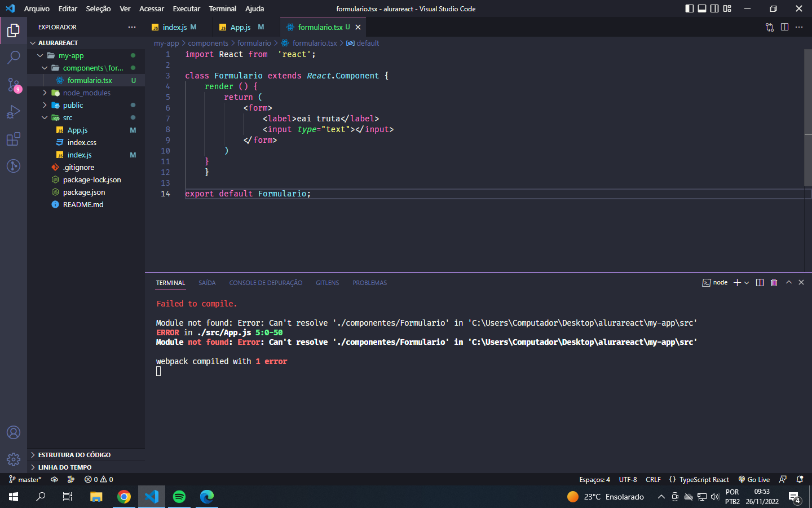This screenshot has height=508, width=812.
Task: Click the editor vertical scrollbar
Action: [807, 117]
